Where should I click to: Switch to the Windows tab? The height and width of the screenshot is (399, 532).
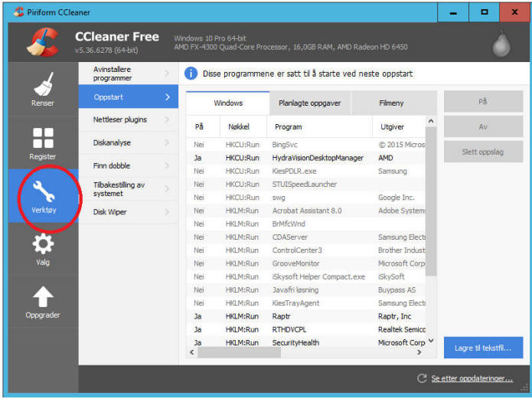pos(228,103)
